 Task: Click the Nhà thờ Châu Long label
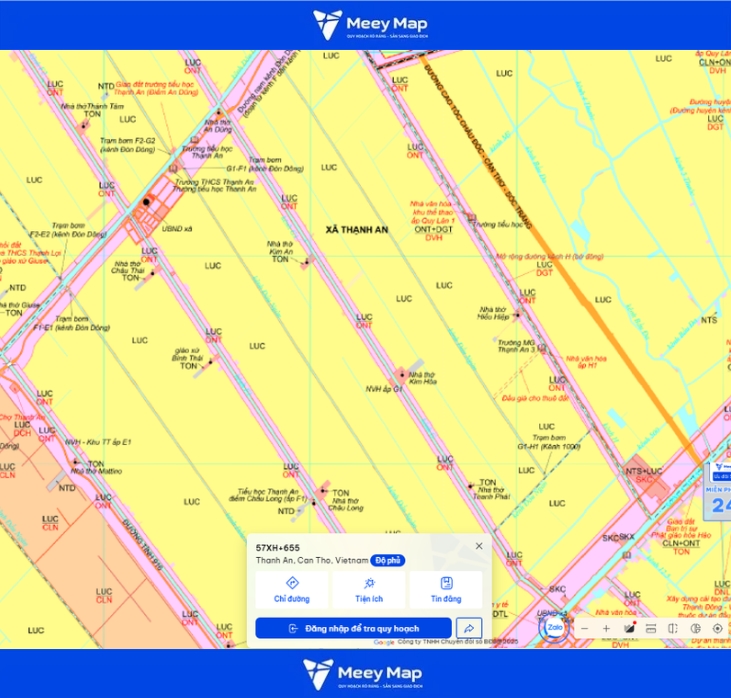coord(345,504)
